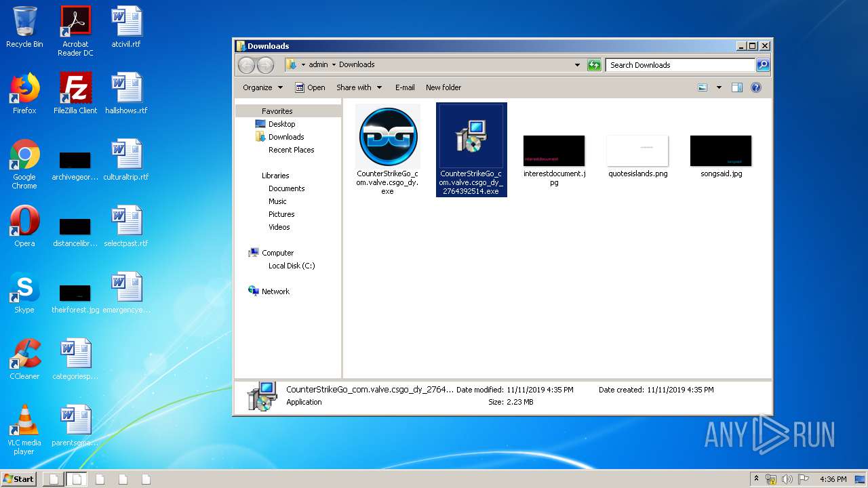The width and height of the screenshot is (868, 488).
Task: Select Documents under Libraries
Action: [x=286, y=188]
